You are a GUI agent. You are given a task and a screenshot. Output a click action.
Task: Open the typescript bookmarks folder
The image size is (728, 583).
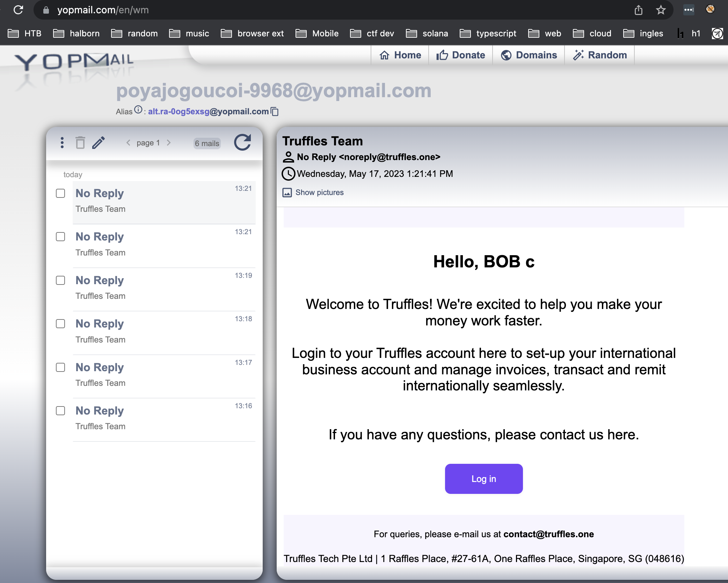point(488,34)
